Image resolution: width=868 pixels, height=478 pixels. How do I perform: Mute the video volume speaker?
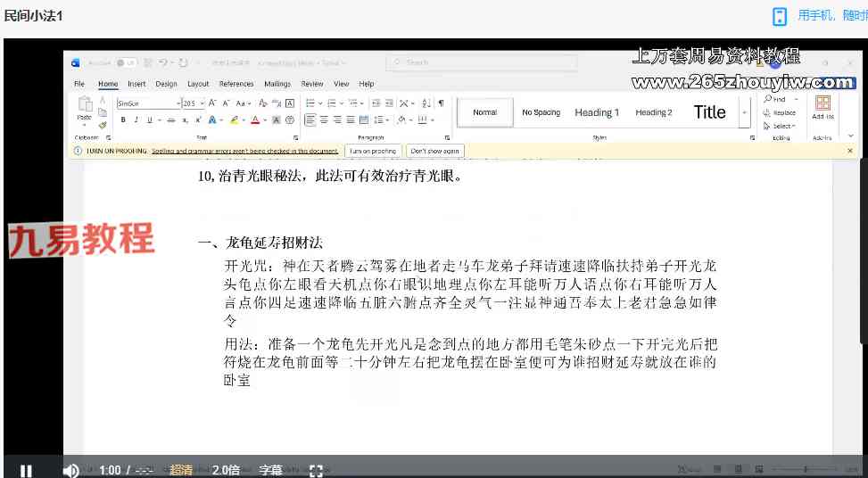point(70,471)
